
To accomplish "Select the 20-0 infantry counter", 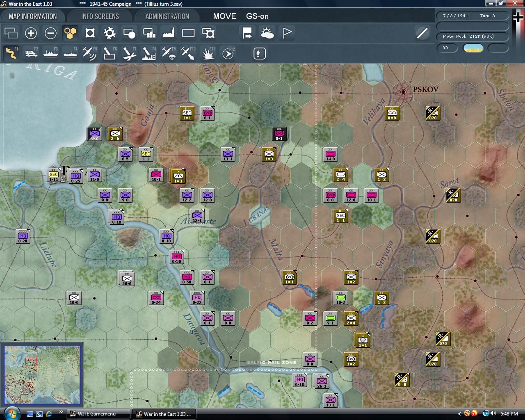I will 127,279.
